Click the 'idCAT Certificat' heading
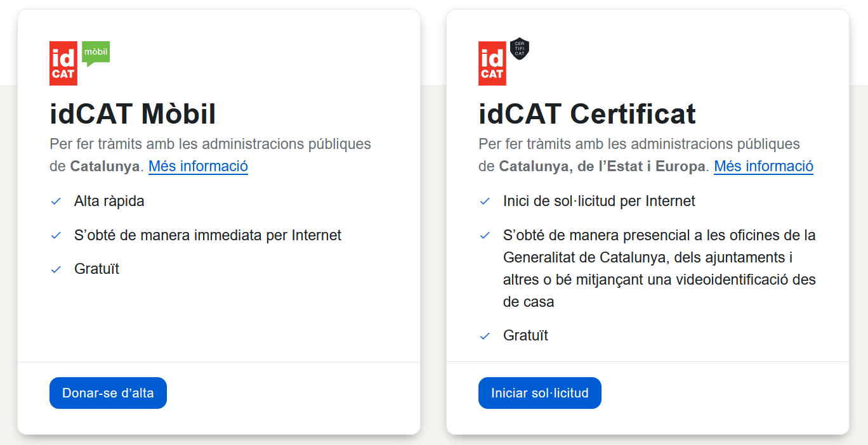 coord(587,114)
